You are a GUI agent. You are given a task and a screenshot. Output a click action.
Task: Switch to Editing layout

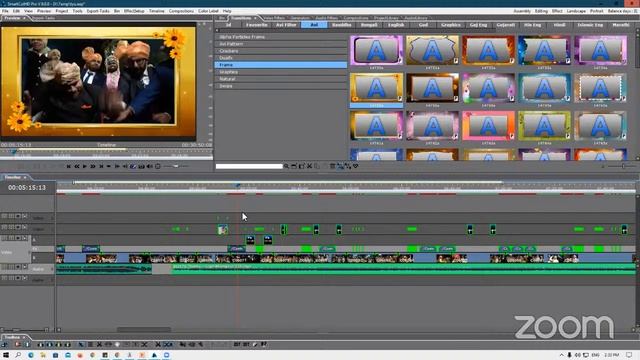541,11
